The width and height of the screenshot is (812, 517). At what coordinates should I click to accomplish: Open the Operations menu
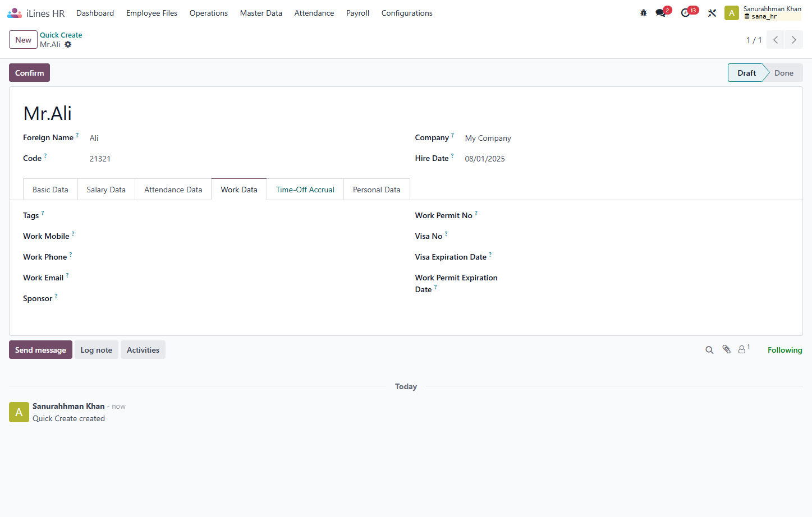(209, 13)
